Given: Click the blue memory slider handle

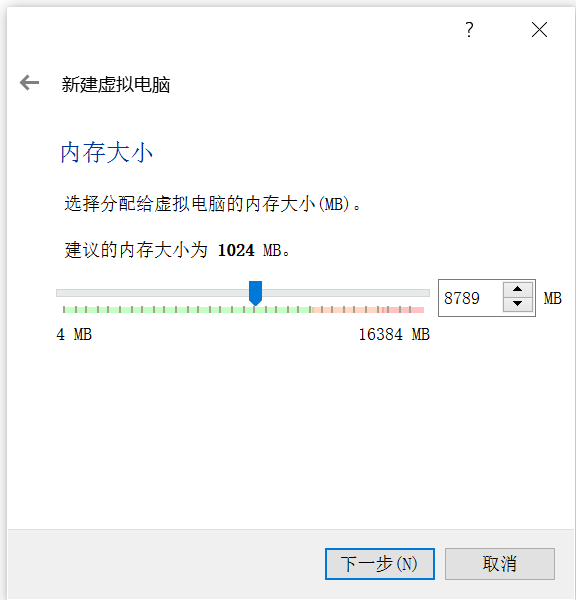Looking at the screenshot, I should pyautogui.click(x=255, y=293).
